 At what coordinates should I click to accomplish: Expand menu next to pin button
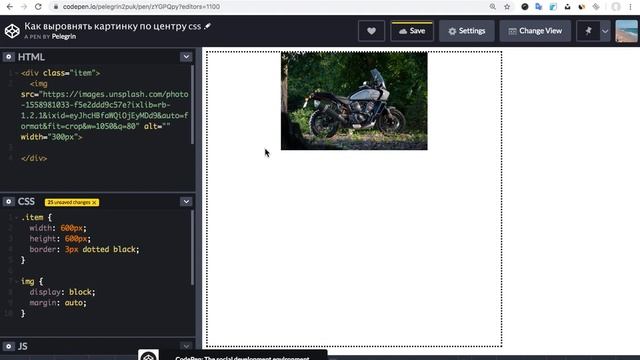click(x=605, y=31)
